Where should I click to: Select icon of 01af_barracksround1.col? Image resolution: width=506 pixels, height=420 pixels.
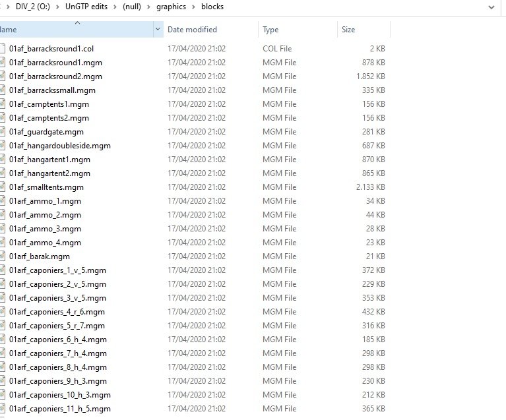click(3, 48)
